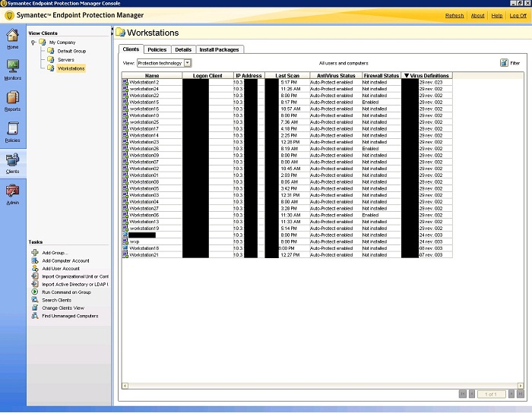Click the client icon beside wxp
The image size is (532, 413).
tap(125, 241)
